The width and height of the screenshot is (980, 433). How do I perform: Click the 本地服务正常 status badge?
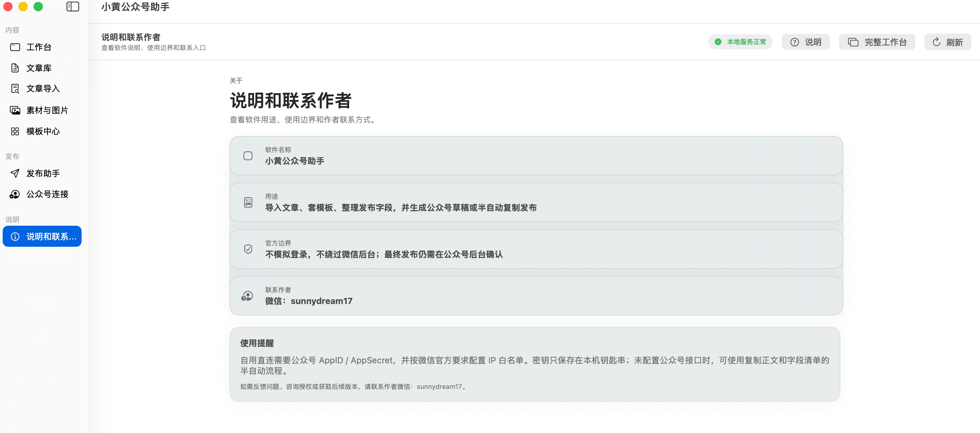(x=740, y=42)
